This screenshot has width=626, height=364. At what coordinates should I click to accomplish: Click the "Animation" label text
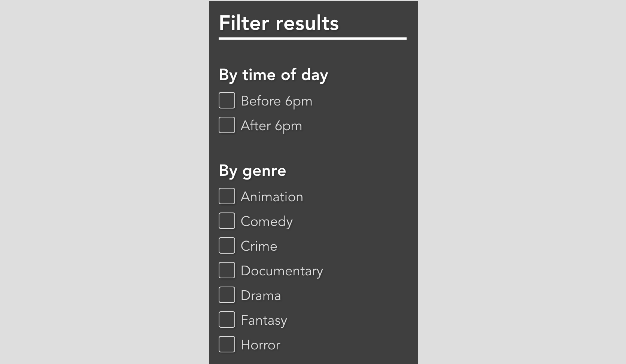[272, 197]
